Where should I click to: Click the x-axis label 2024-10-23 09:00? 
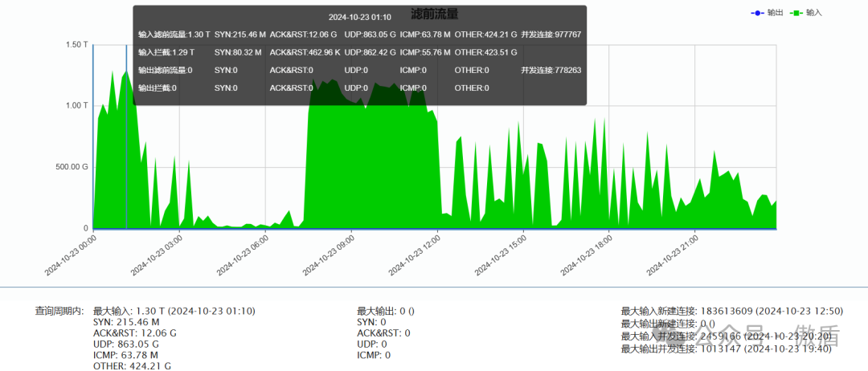point(328,255)
